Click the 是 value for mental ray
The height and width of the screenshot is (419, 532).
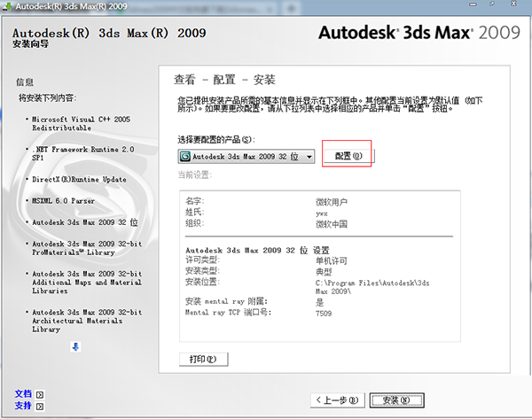tap(320, 302)
